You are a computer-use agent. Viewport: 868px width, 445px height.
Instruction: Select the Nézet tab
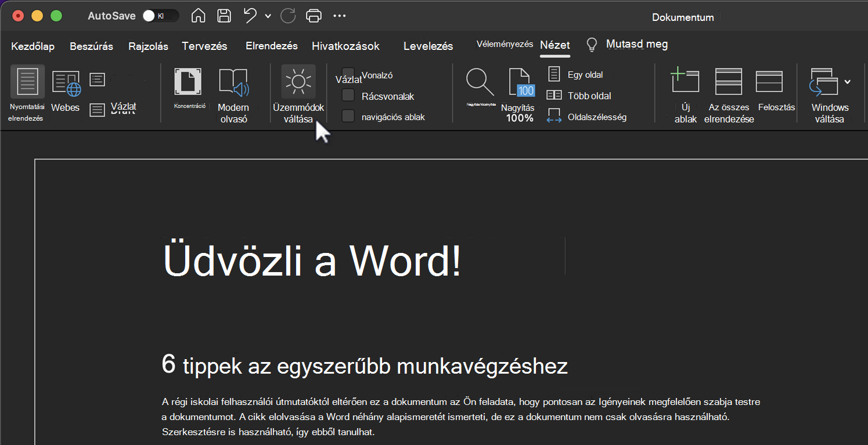[555, 45]
